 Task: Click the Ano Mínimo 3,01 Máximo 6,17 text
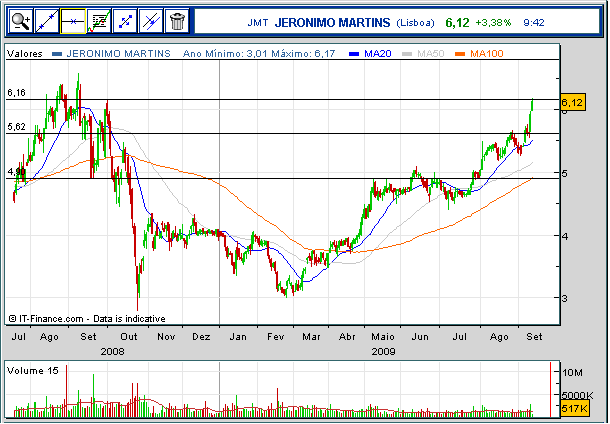259,53
